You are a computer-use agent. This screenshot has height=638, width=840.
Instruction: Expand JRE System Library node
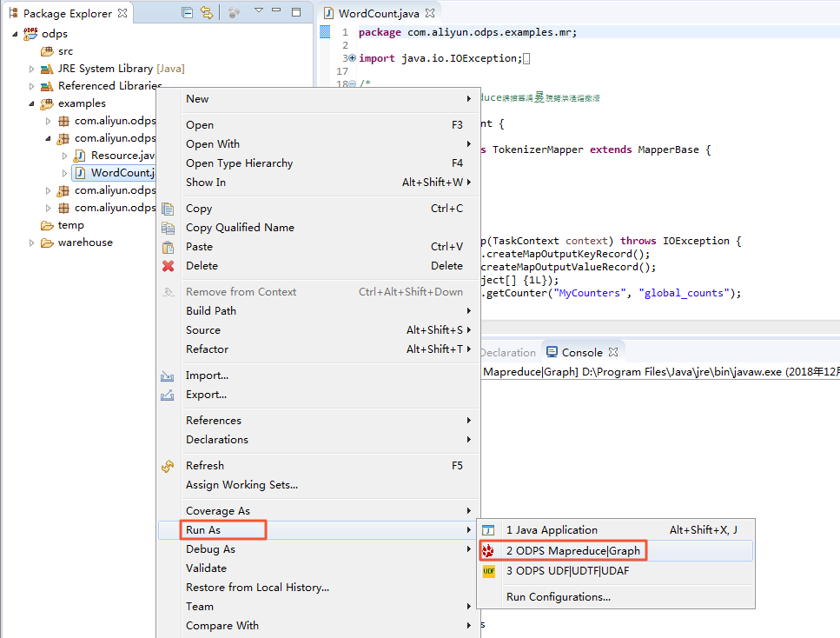(x=31, y=69)
